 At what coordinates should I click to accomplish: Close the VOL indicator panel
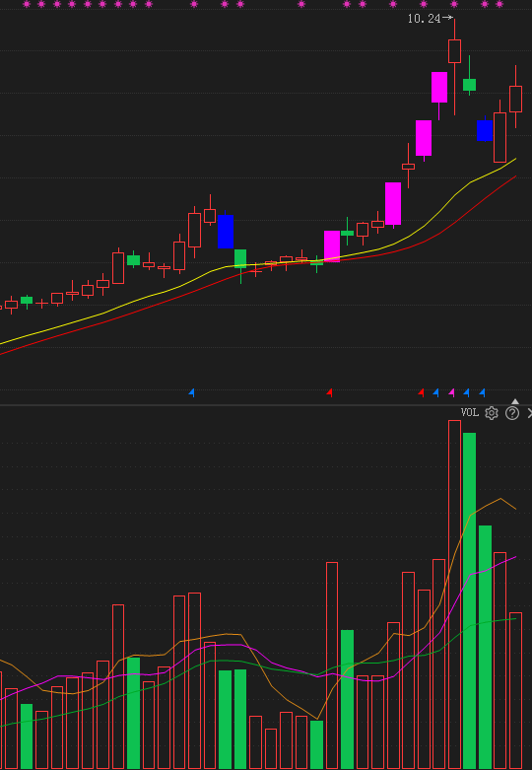(x=530, y=413)
